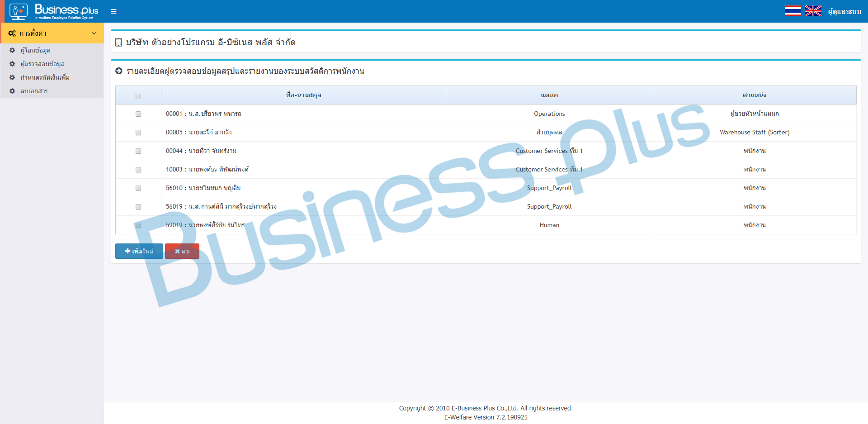The width and height of the screenshot is (868, 424).
Task: Click the name 00001 : น.ส.ปรียาพร พนารถ
Action: 203,114
